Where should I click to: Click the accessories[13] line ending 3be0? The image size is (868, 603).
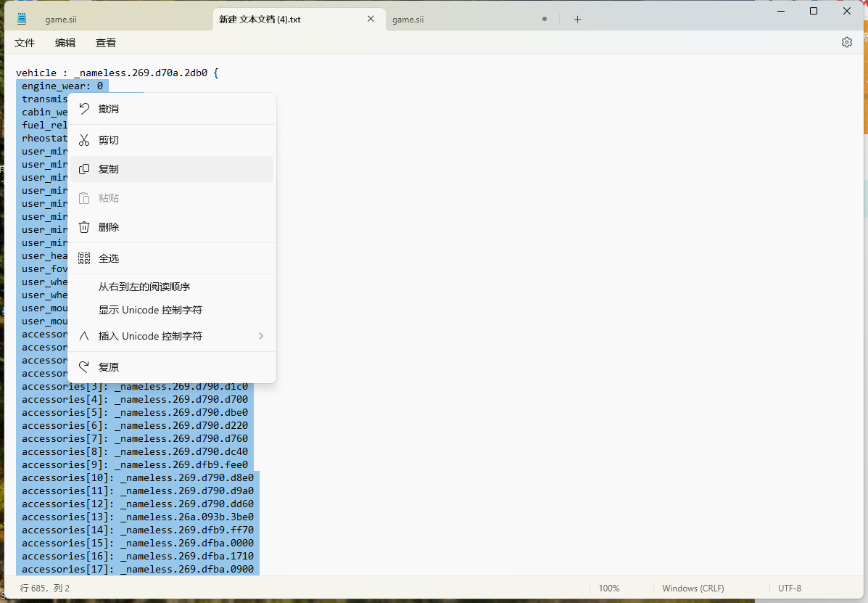(138, 517)
